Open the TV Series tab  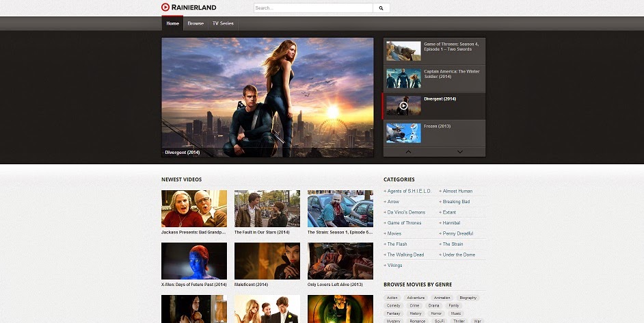[223, 23]
